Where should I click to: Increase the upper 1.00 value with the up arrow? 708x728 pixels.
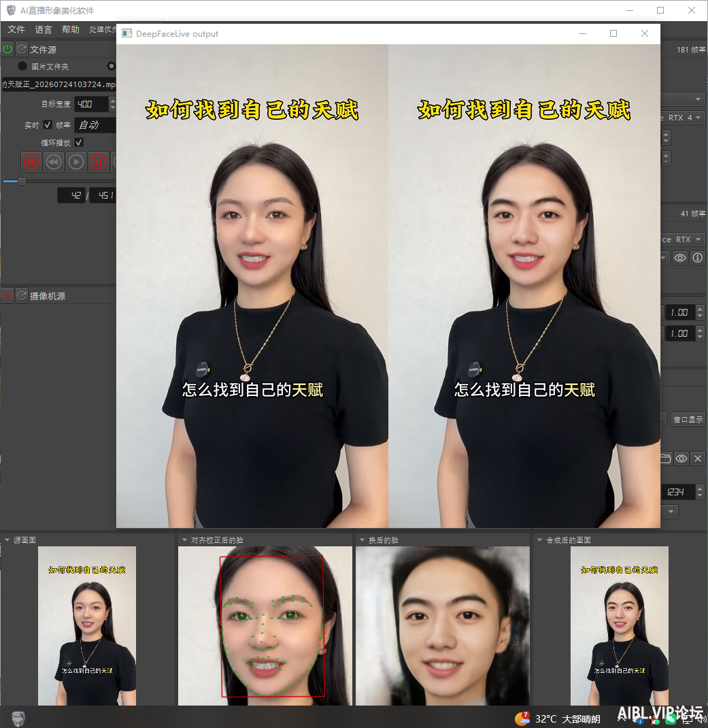[x=700, y=309]
